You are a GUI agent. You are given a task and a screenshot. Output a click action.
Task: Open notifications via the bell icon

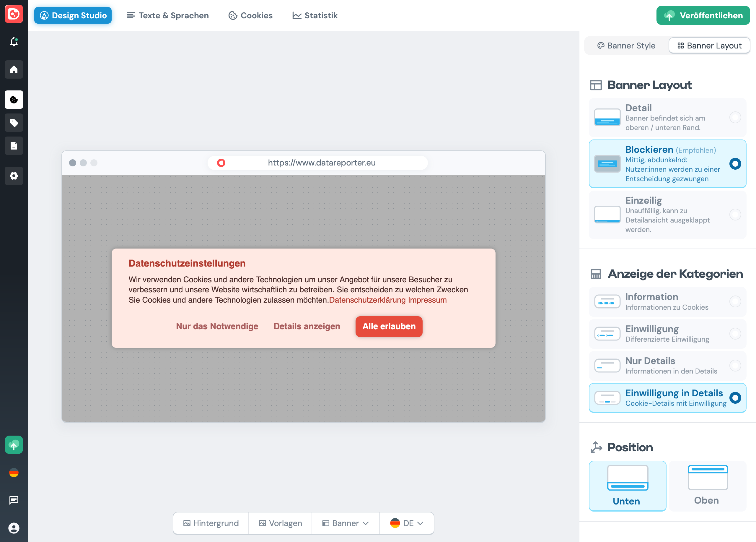(x=14, y=41)
